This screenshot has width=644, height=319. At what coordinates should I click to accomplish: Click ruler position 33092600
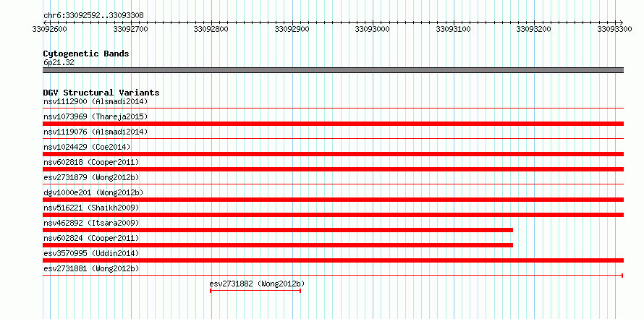50,29
